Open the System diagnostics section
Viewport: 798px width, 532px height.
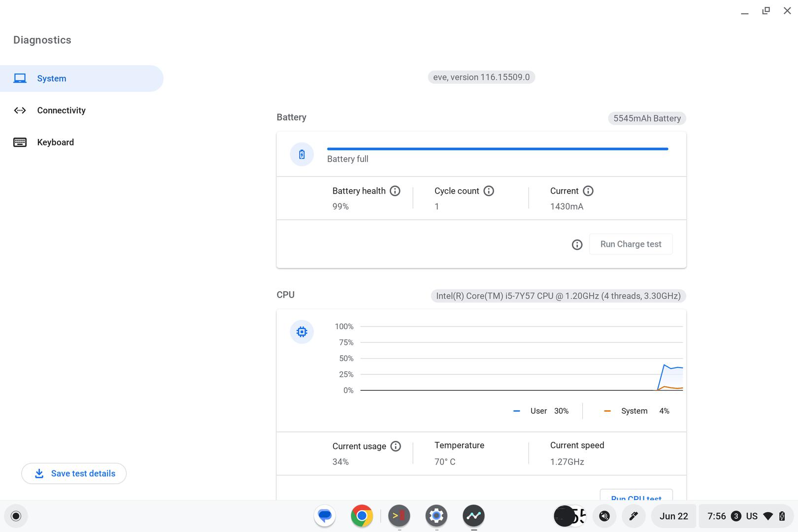point(81,78)
